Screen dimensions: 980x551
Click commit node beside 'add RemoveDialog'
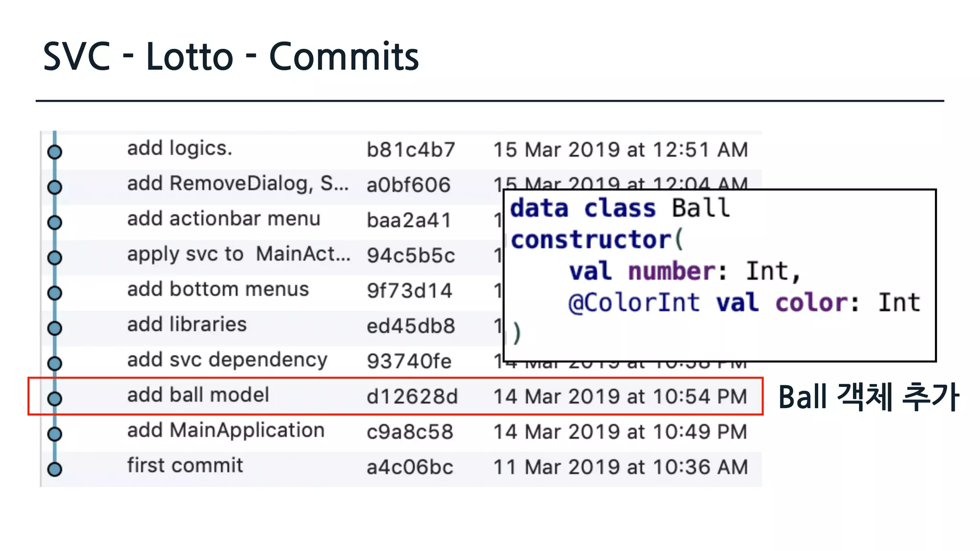tap(55, 187)
